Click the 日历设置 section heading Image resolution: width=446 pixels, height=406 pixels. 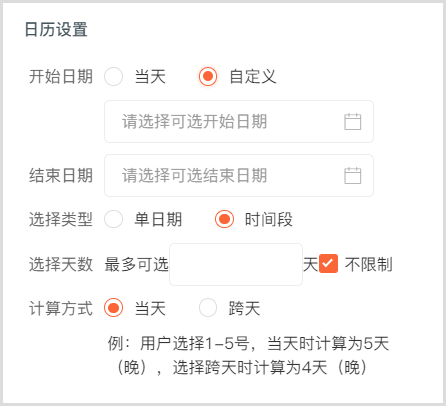click(x=56, y=30)
